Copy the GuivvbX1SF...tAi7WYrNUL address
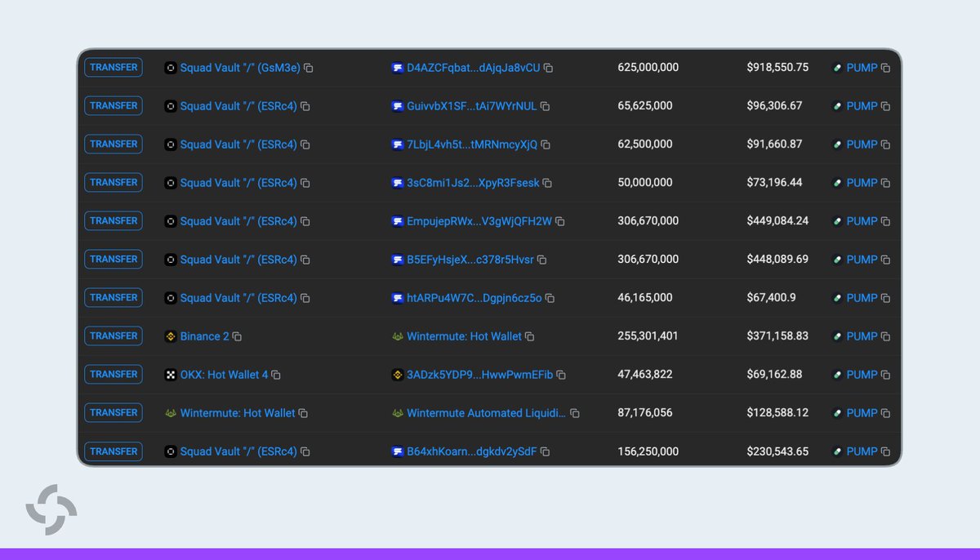Image resolution: width=980 pixels, height=560 pixels. coord(545,106)
